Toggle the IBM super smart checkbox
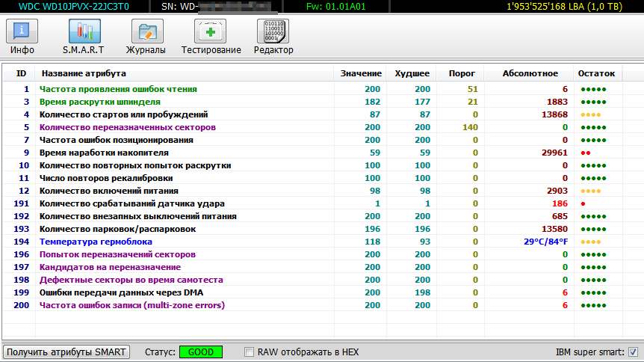The height and width of the screenshot is (362, 644). click(x=633, y=352)
